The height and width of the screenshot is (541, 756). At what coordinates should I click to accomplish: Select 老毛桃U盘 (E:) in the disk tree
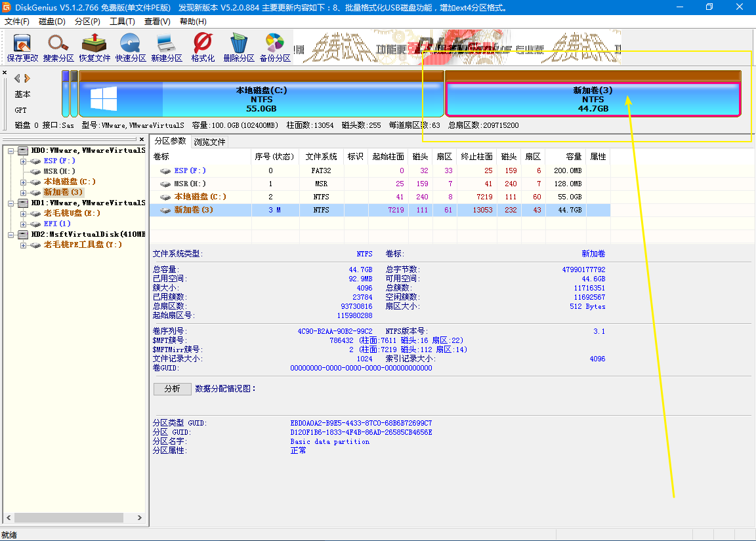pyautogui.click(x=72, y=213)
